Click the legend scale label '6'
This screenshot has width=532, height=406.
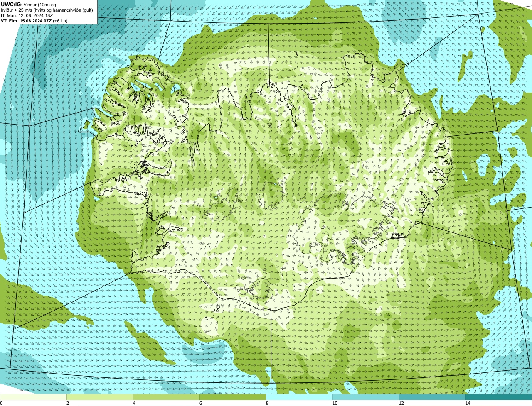[x=200, y=403]
